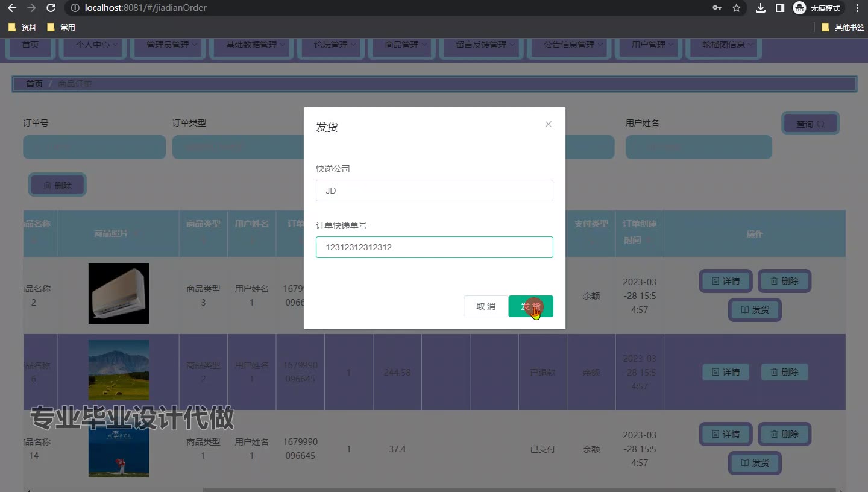View site information icon in address bar

point(75,8)
